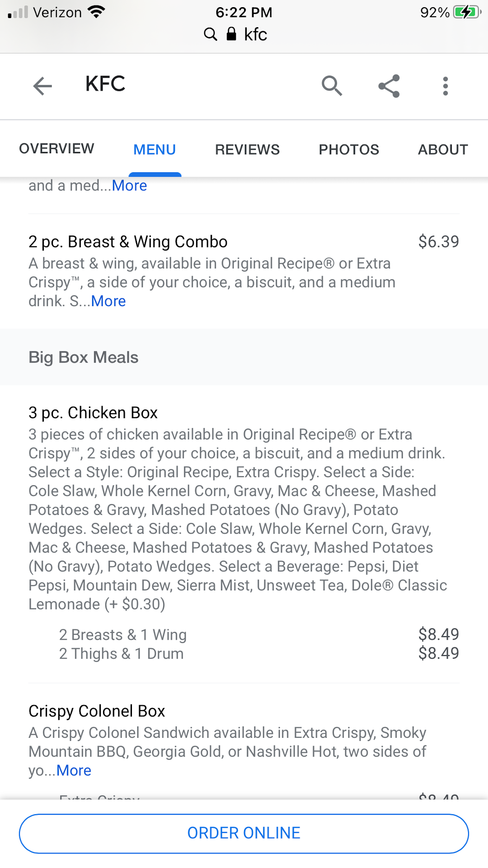This screenshot has width=488, height=868.
Task: Expand the truncated 'and a med...' More link
Action: pos(130,186)
